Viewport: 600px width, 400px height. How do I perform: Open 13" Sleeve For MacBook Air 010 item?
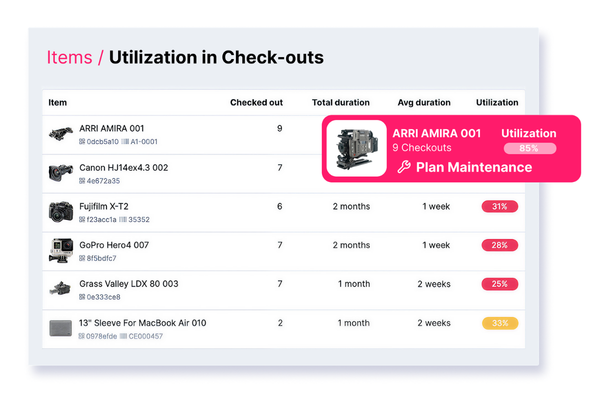pyautogui.click(x=142, y=323)
